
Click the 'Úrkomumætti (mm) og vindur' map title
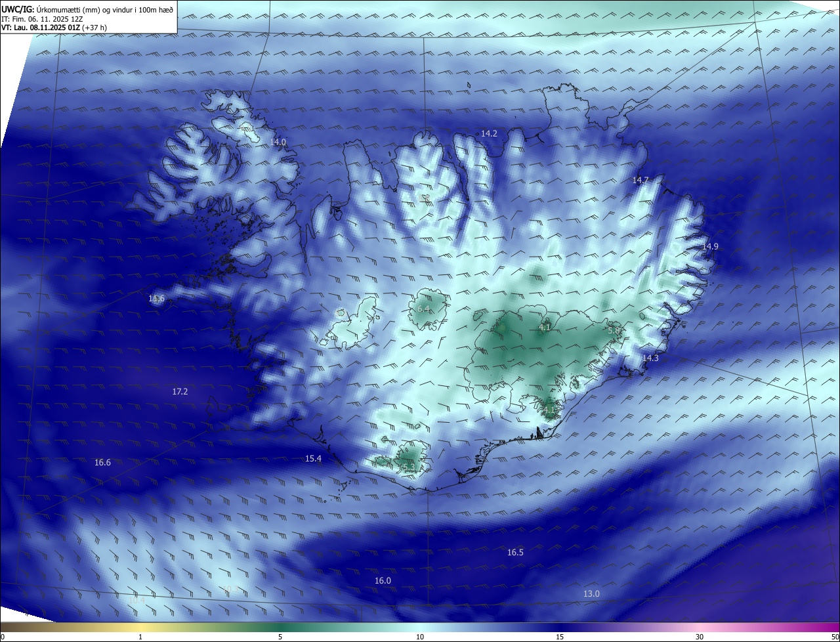coord(105,9)
